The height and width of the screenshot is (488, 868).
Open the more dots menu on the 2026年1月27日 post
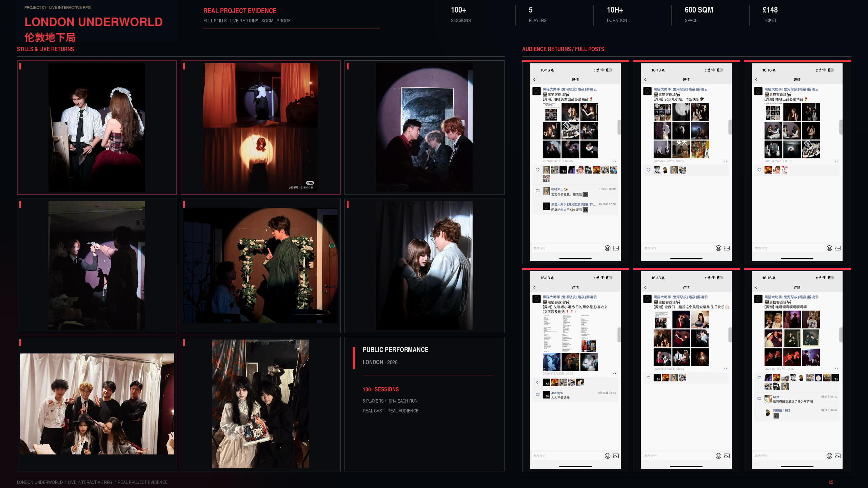pos(836,369)
